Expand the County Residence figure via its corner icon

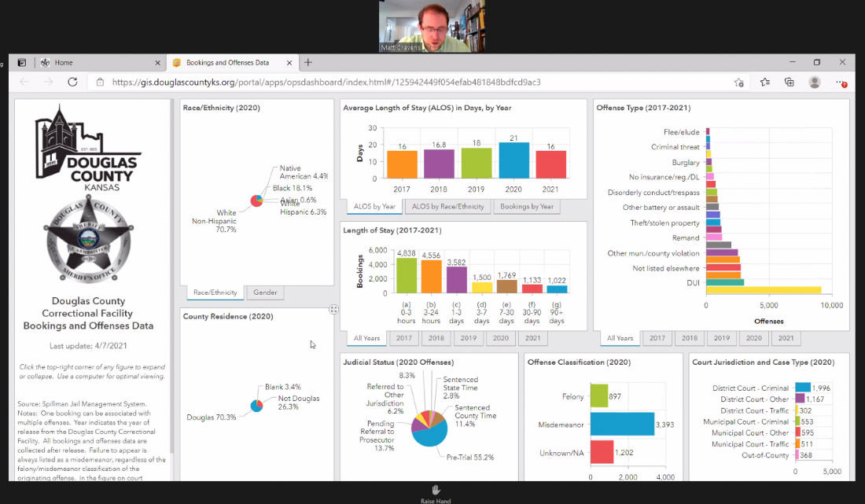pos(333,310)
